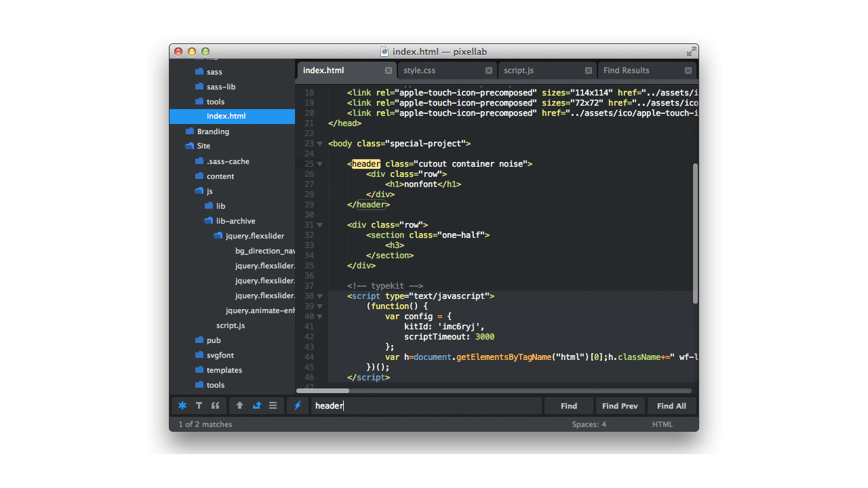Enter full screen with title bar arrows
The image size is (868, 488).
(691, 52)
